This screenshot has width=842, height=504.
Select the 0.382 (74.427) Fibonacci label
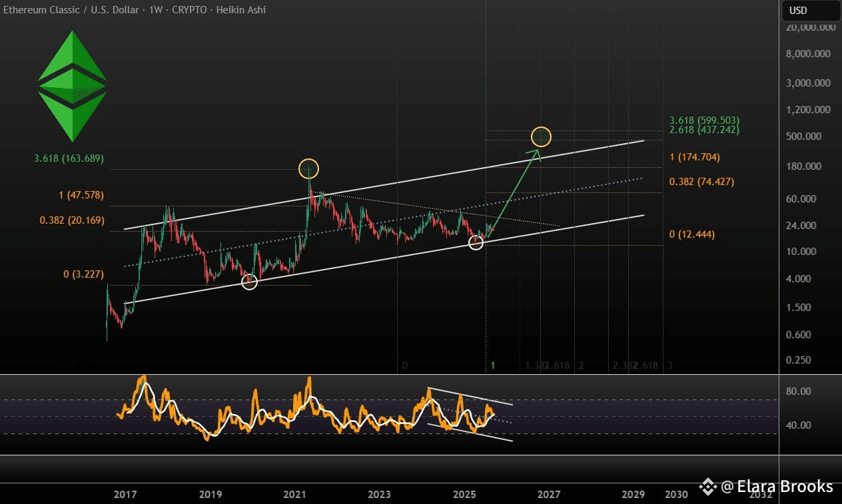pyautogui.click(x=701, y=181)
